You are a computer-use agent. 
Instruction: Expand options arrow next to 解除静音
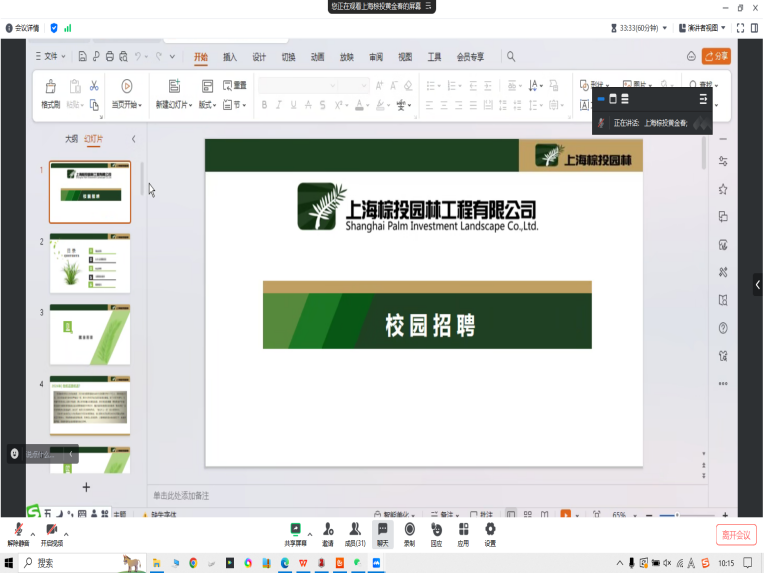click(x=33, y=534)
